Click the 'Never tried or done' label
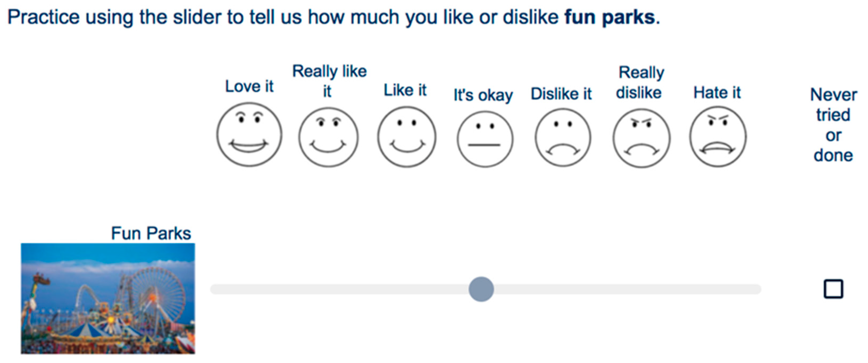 pyautogui.click(x=833, y=125)
